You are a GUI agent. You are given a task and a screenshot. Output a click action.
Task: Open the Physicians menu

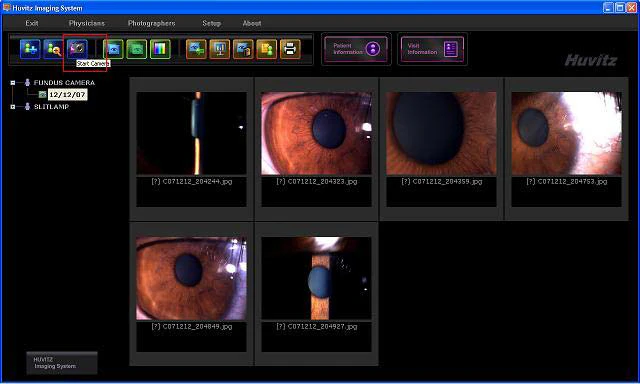(87, 23)
